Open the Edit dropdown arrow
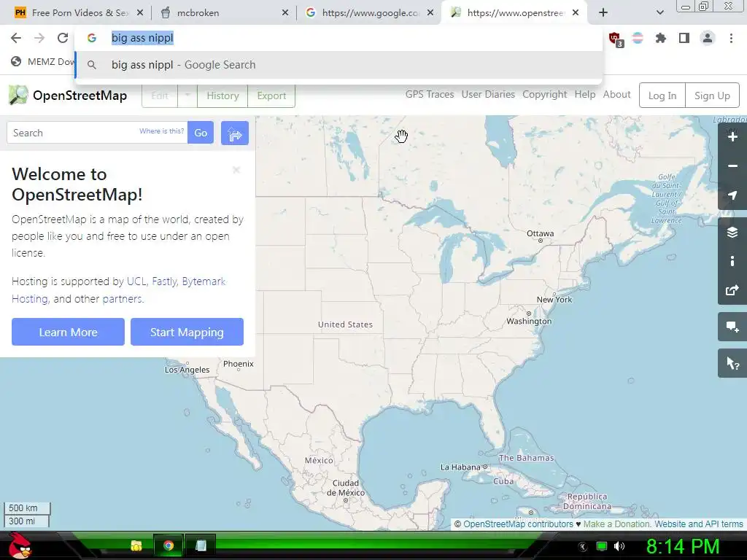Screen dimensions: 747x560 click(187, 96)
